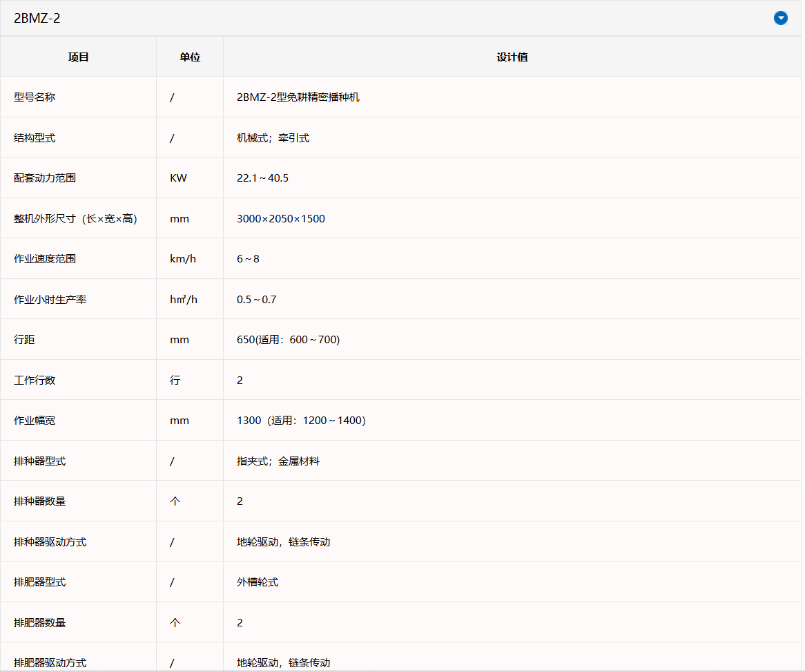Screen dimensions: 805x672
Task: Select the km/h unit cell
Action: tap(183, 258)
